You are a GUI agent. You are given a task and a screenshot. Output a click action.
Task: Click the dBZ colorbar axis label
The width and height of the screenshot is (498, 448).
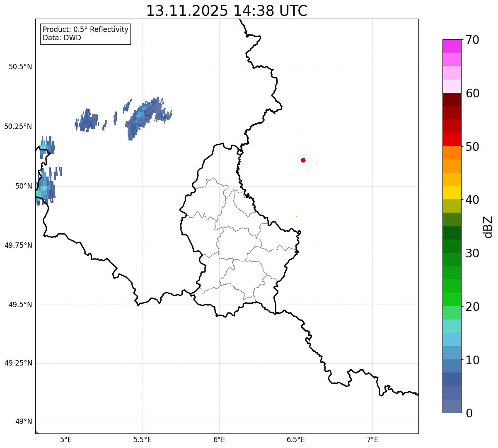(x=488, y=226)
